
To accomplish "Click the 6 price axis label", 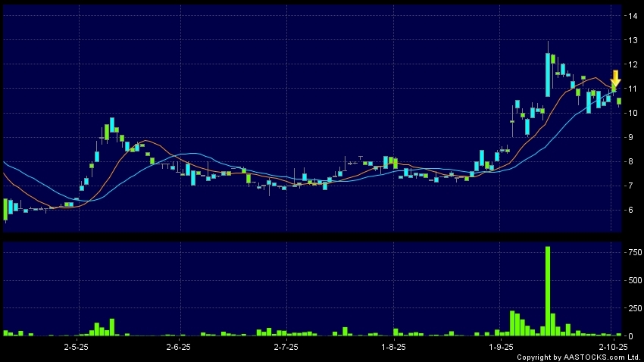I will pos(628,211).
